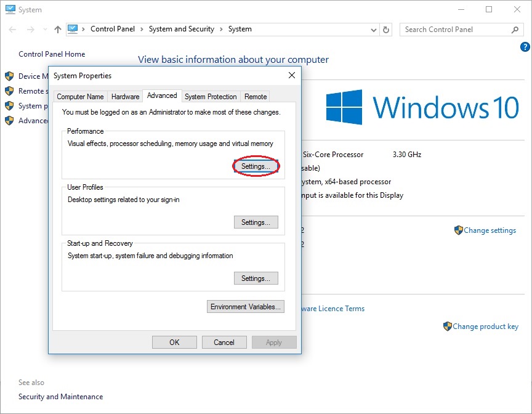Viewport: 532px width, 414px height.
Task: Open recent locations dropdown arrow
Action: (45, 30)
